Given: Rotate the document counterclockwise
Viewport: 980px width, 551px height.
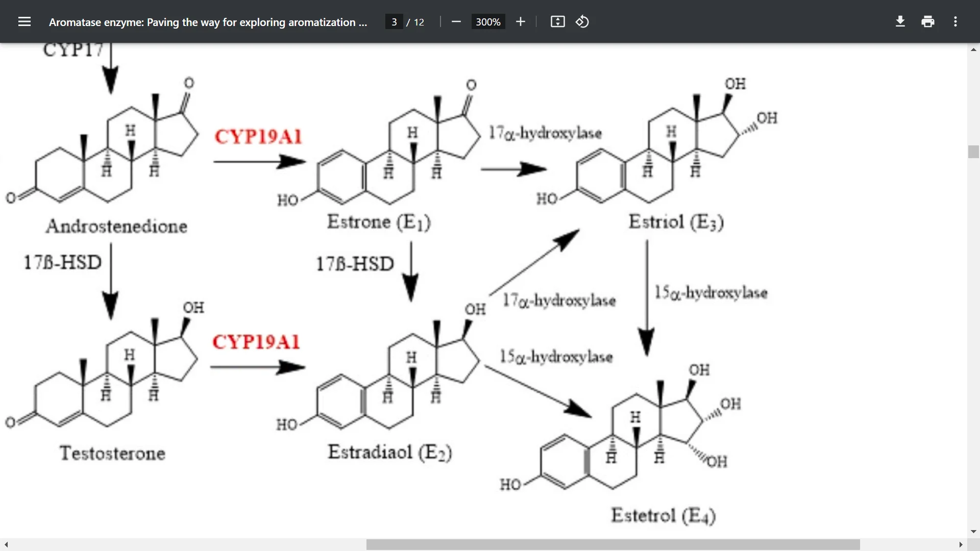Looking at the screenshot, I should coord(582,21).
